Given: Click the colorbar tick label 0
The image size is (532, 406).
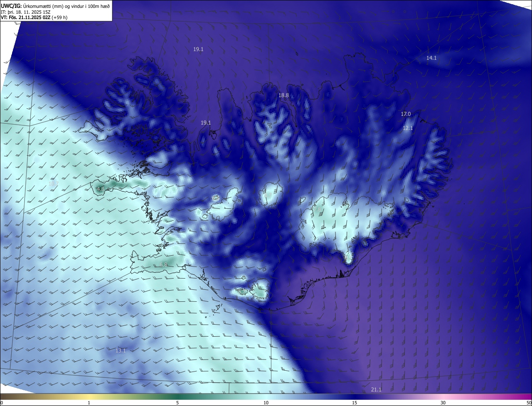Looking at the screenshot, I should [x=2, y=403].
